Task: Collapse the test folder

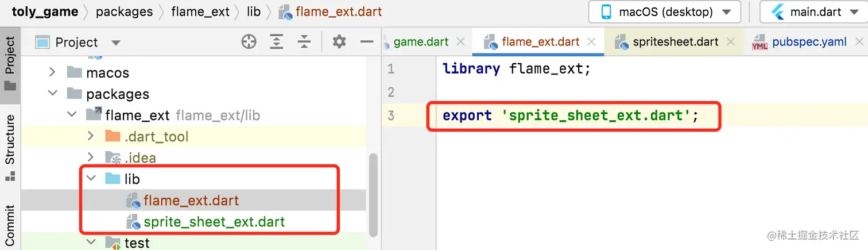Action: [x=90, y=243]
